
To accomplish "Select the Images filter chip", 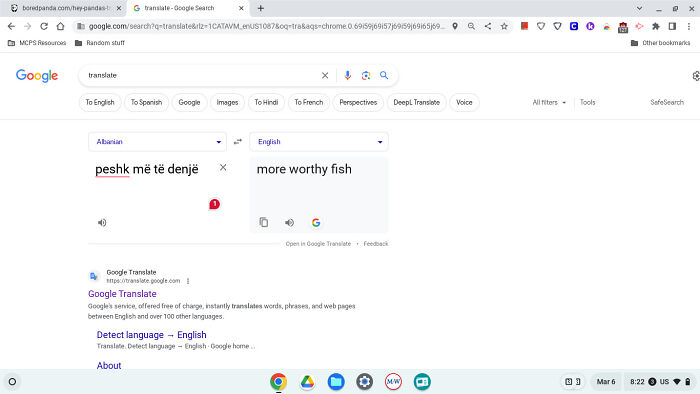I will click(x=227, y=102).
